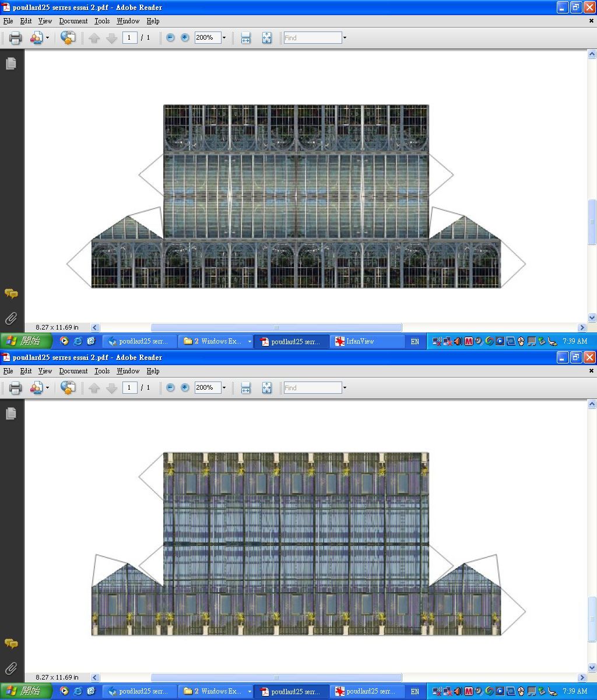Open the Tools menu in the lower window
Image resolution: width=597 pixels, height=700 pixels.
[102, 371]
